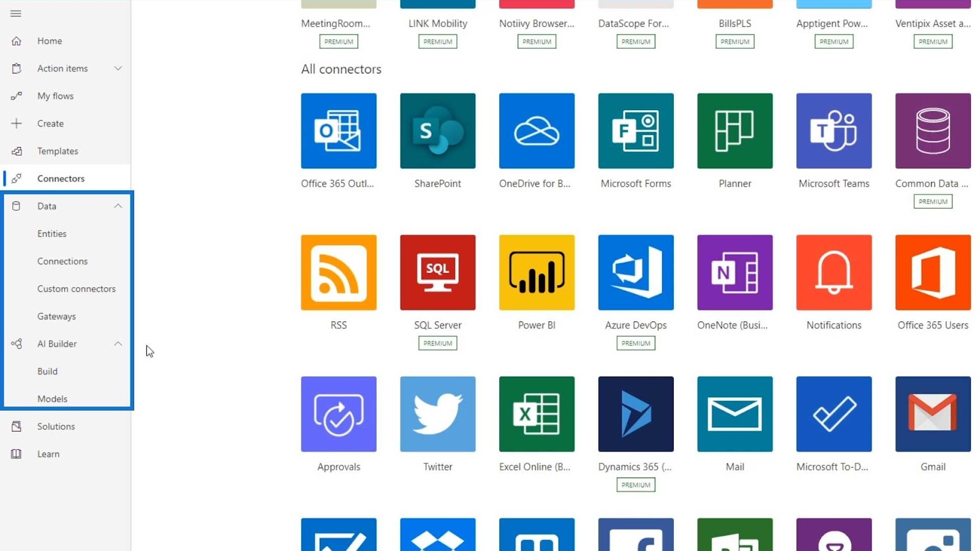Open OneDrive for Business connector
The image size is (980, 551).
pyautogui.click(x=537, y=131)
